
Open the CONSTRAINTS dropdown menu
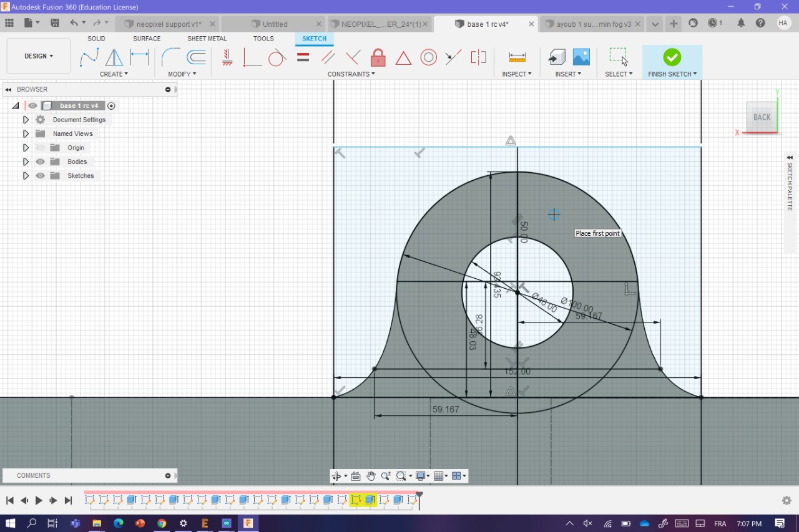click(x=351, y=74)
